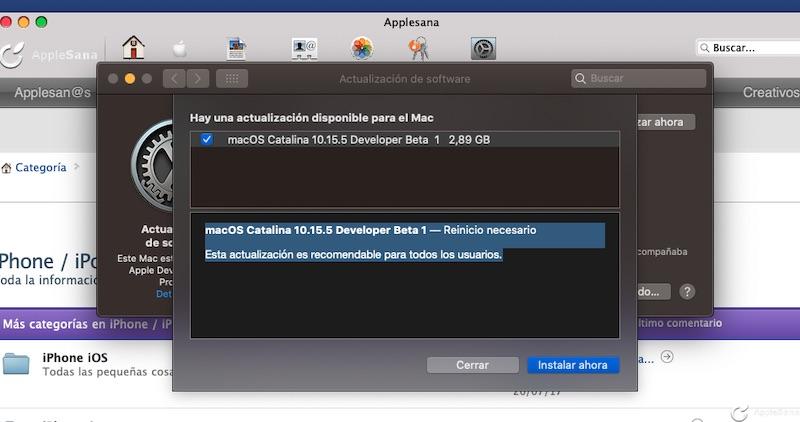Click Instalar ahora button
Screen dimensions: 800x422
click(x=573, y=365)
